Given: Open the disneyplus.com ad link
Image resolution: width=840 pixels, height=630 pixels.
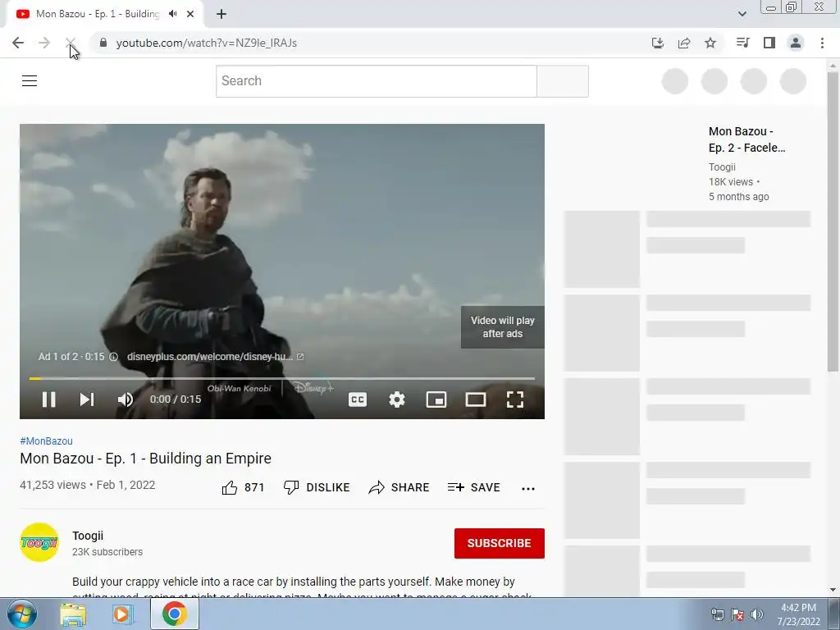Looking at the screenshot, I should tap(216, 356).
